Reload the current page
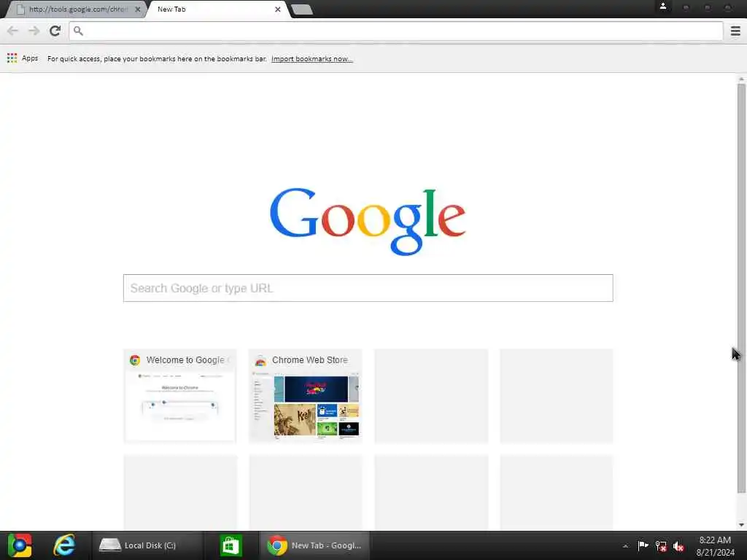The image size is (747, 560). 55,31
